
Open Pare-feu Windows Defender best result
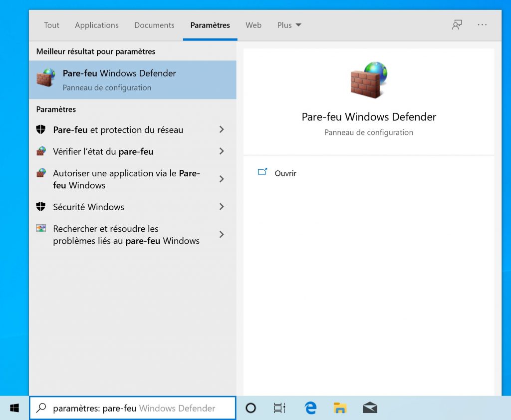click(x=133, y=79)
